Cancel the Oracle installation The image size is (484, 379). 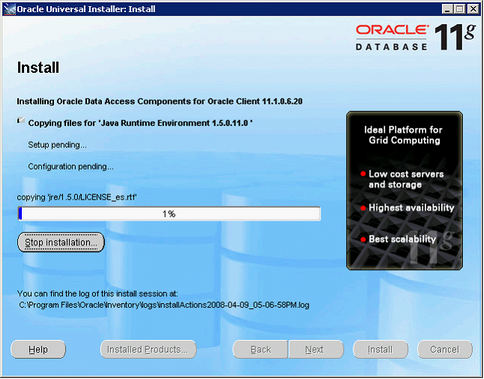pos(445,349)
